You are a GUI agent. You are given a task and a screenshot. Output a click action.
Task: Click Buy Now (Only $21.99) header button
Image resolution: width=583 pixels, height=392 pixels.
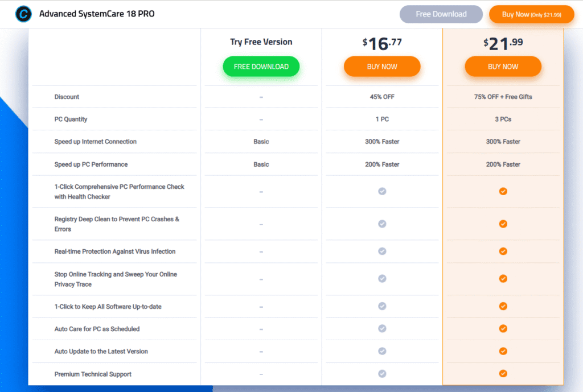532,14
